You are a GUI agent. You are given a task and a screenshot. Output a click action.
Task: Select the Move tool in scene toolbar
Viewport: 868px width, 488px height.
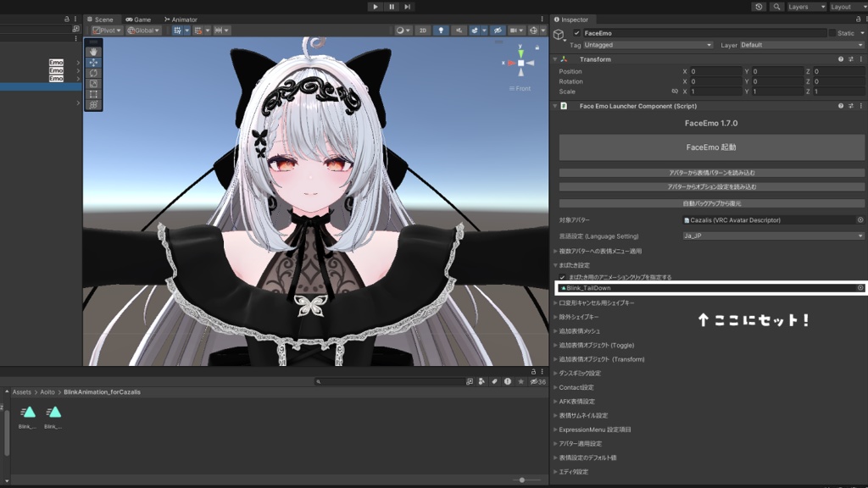tap(93, 63)
